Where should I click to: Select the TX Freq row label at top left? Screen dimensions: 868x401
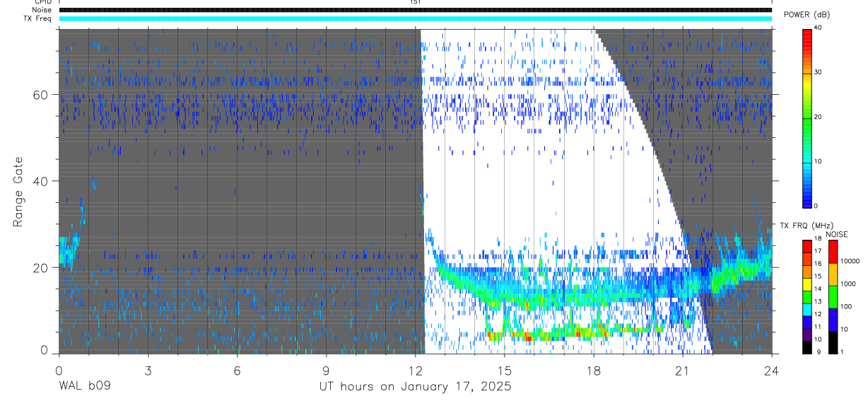click(x=39, y=18)
